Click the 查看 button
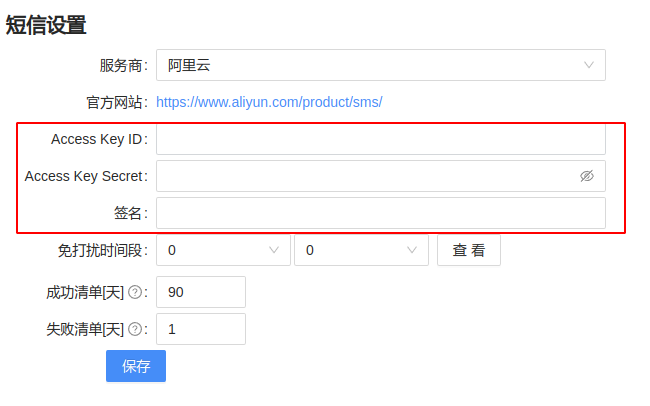Viewport: 650px width, 406px height. pos(468,250)
